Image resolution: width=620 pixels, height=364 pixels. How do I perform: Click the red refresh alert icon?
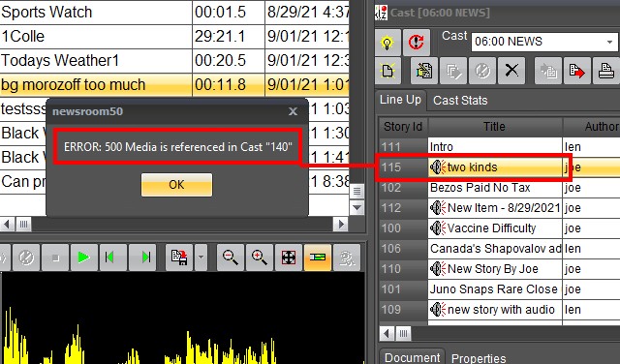click(417, 43)
